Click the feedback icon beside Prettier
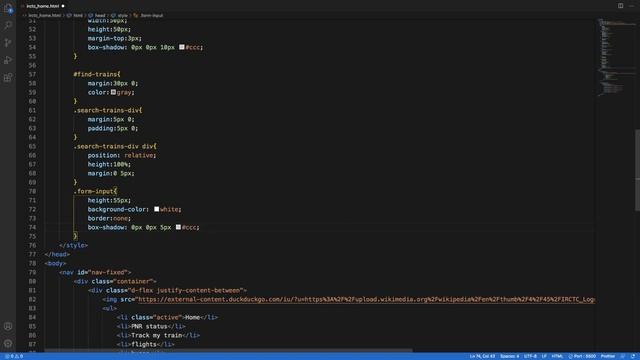This screenshot has width=640, height=360. [622, 356]
